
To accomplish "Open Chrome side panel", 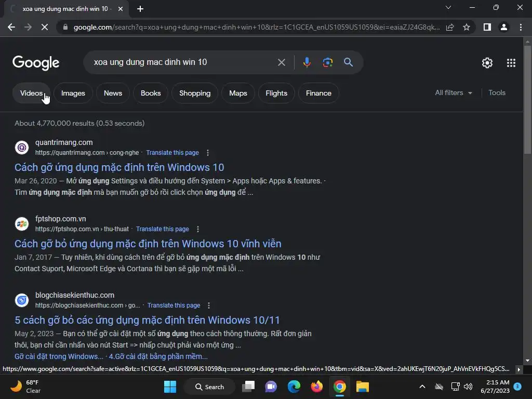I will [x=487, y=27].
